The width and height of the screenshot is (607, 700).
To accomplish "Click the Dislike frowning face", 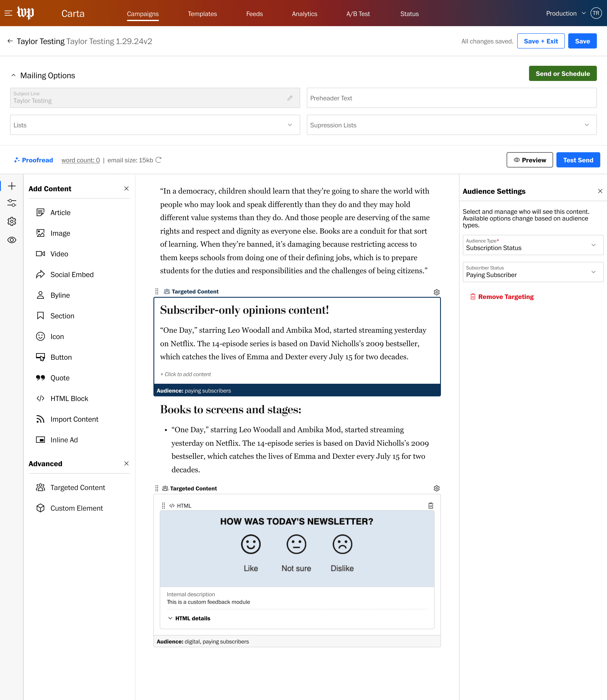I will (342, 544).
